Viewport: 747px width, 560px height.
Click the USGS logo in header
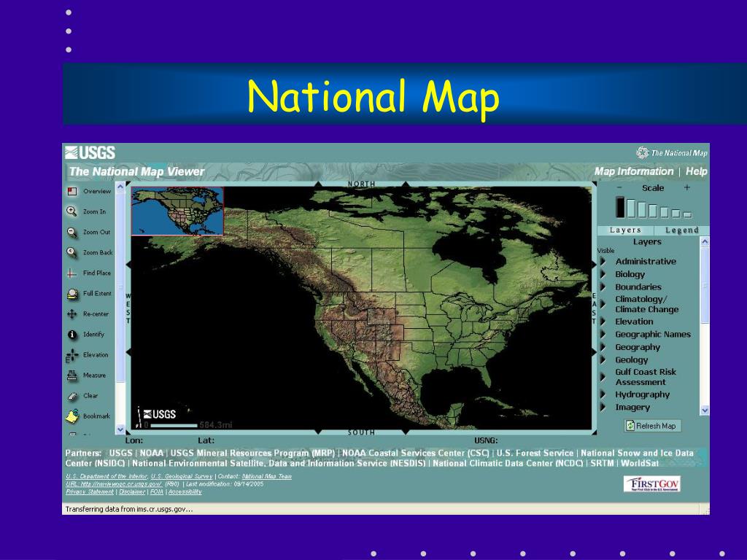pyautogui.click(x=90, y=152)
